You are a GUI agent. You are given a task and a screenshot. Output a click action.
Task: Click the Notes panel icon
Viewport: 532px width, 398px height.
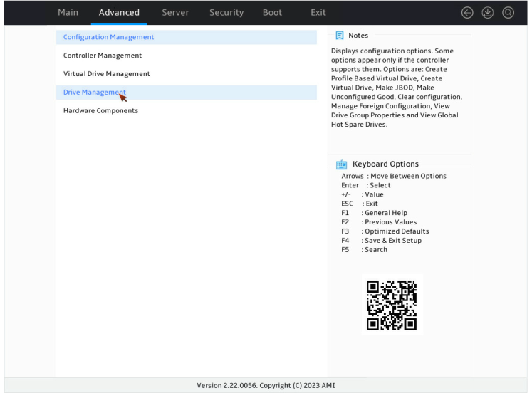[x=339, y=36]
